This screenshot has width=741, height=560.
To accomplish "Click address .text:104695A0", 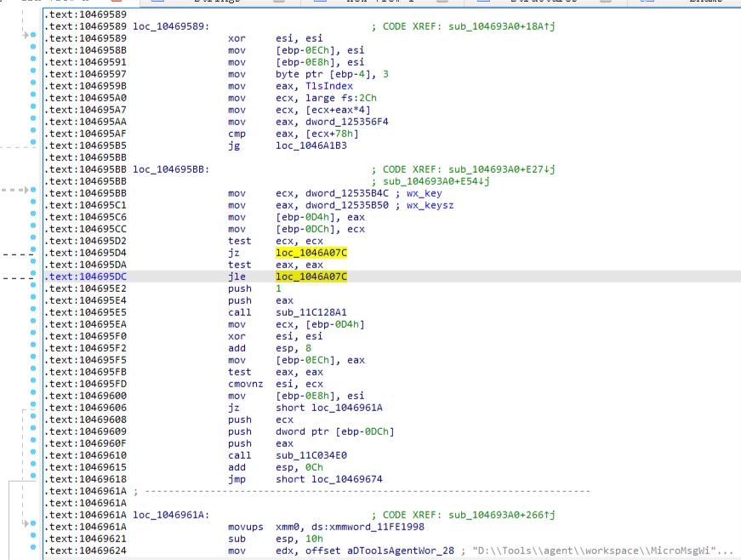I will [x=86, y=98].
